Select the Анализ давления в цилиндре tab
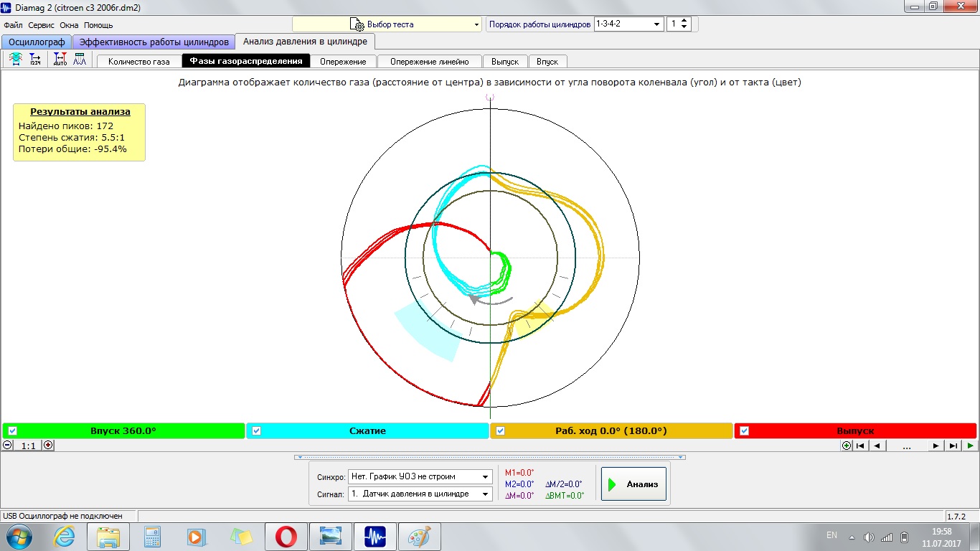 coord(305,41)
